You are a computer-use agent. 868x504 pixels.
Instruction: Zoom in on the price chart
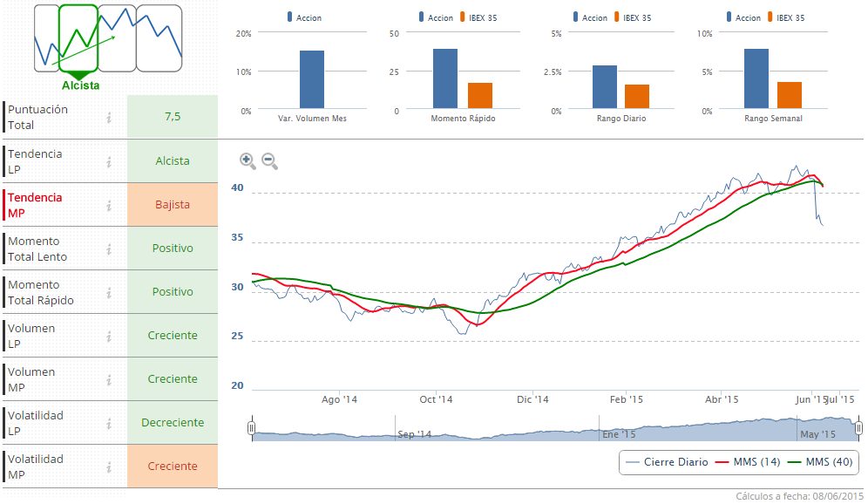point(248,160)
